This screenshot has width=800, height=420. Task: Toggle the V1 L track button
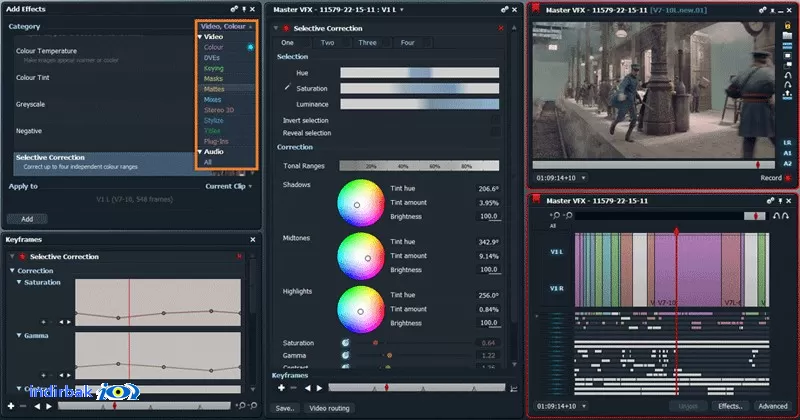557,252
